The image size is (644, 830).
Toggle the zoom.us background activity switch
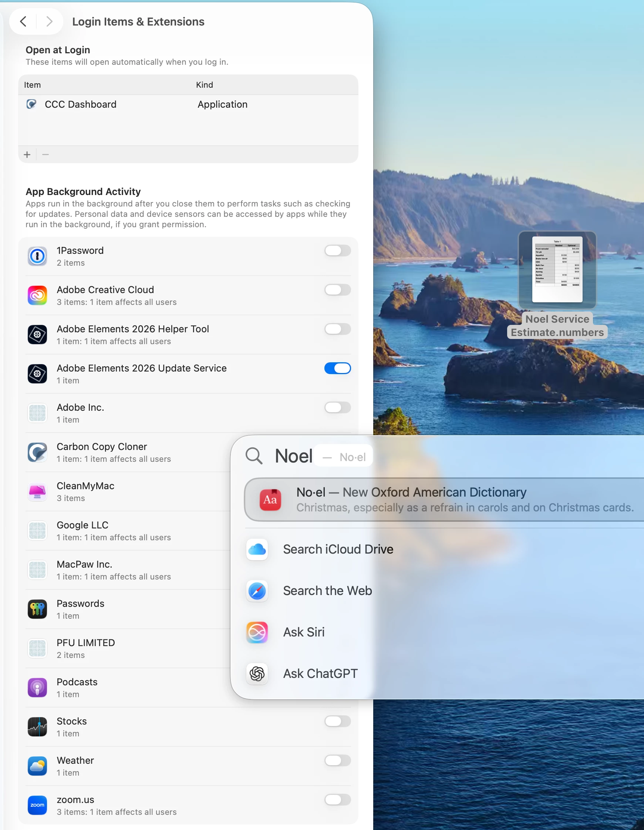point(337,800)
